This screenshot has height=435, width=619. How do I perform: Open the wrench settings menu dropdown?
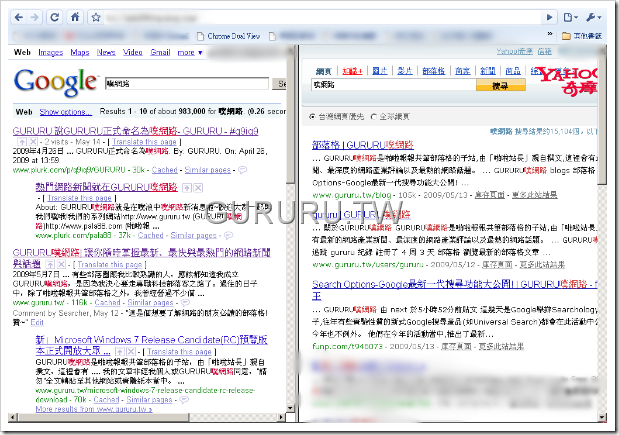(593, 17)
